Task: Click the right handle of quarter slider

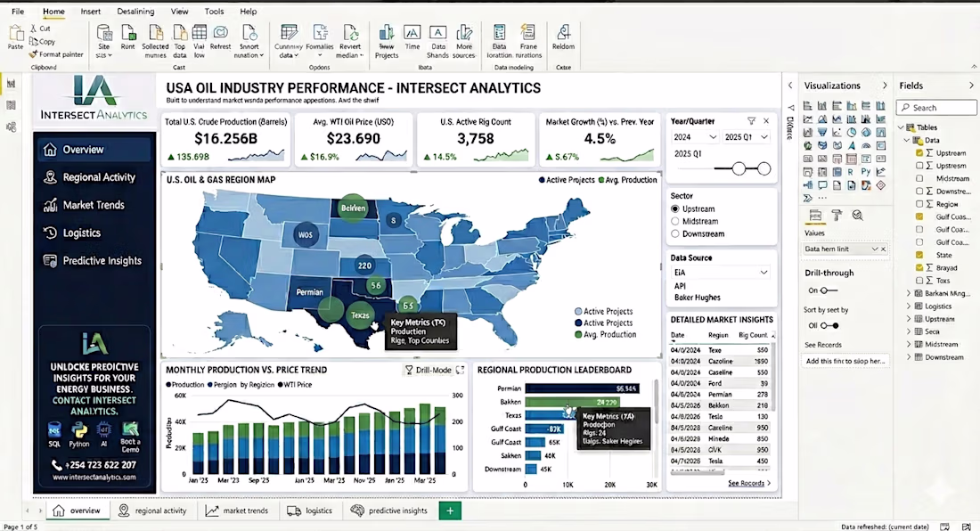Action: click(764, 168)
